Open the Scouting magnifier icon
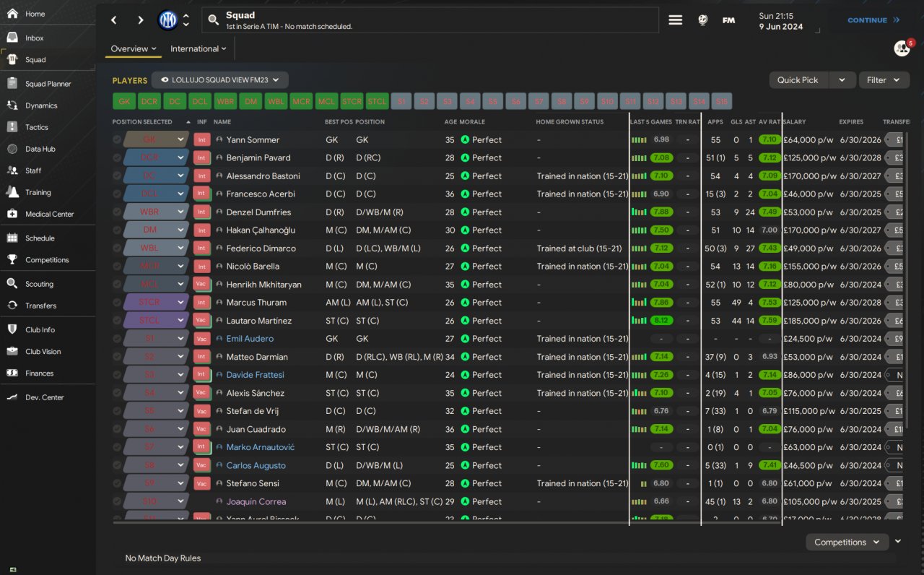This screenshot has height=575, width=924. 12,283
